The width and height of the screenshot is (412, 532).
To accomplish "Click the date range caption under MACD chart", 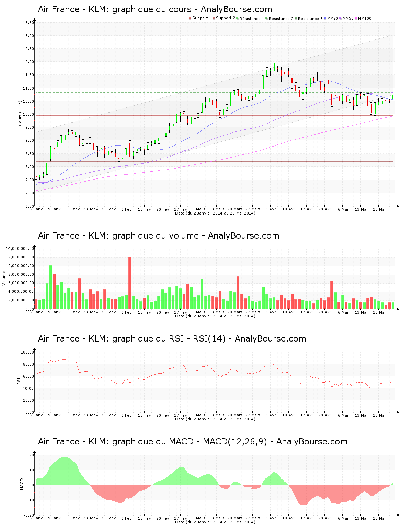I will pyautogui.click(x=215, y=522).
